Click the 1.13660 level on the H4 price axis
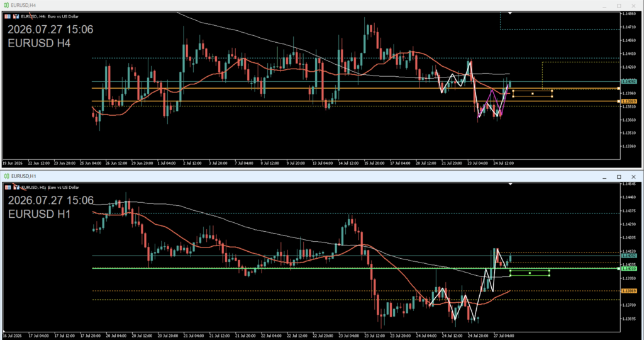 (630, 120)
